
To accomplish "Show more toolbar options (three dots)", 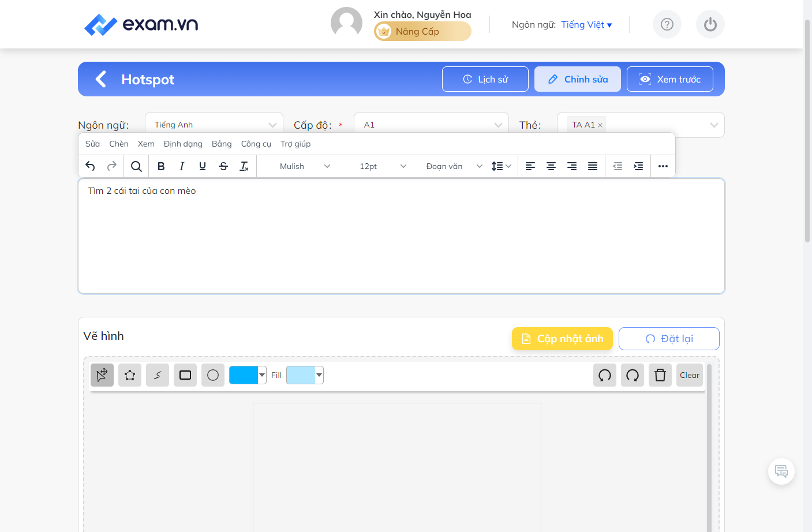I will click(x=663, y=166).
